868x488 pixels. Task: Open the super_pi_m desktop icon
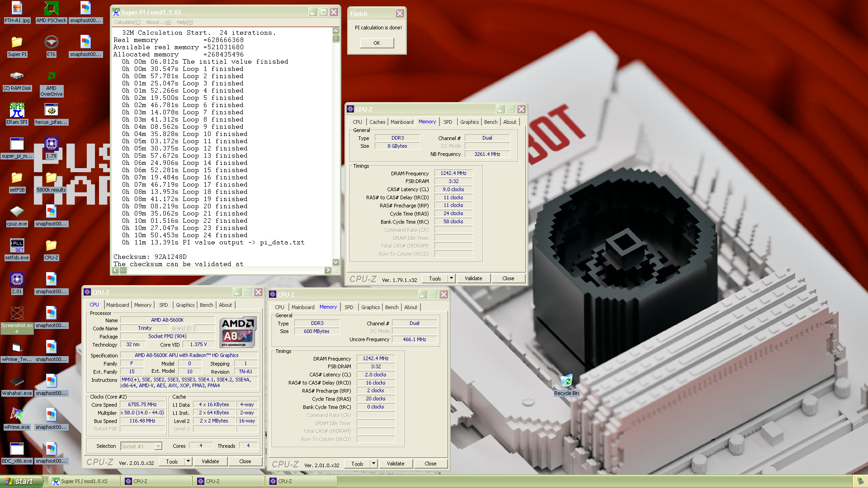pyautogui.click(x=17, y=148)
